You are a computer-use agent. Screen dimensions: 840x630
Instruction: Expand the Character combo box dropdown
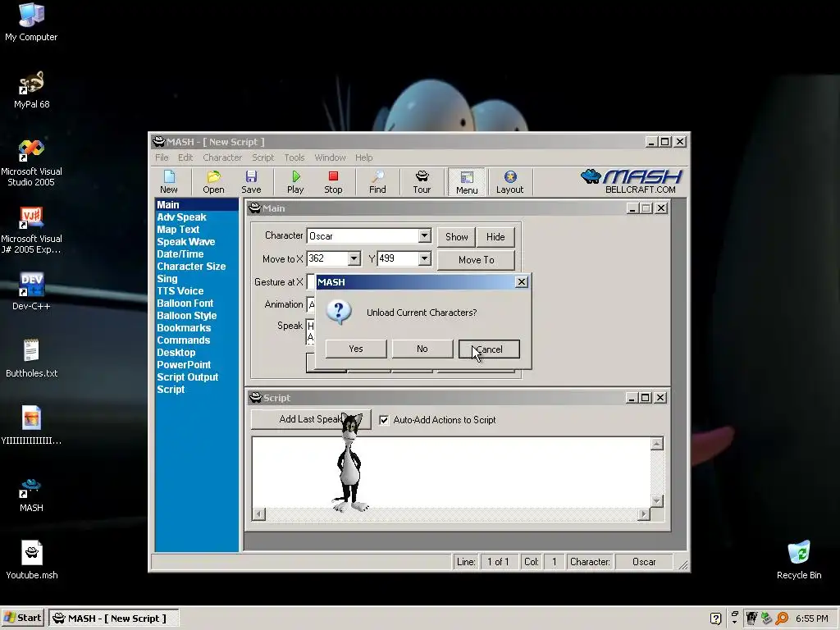tap(424, 235)
